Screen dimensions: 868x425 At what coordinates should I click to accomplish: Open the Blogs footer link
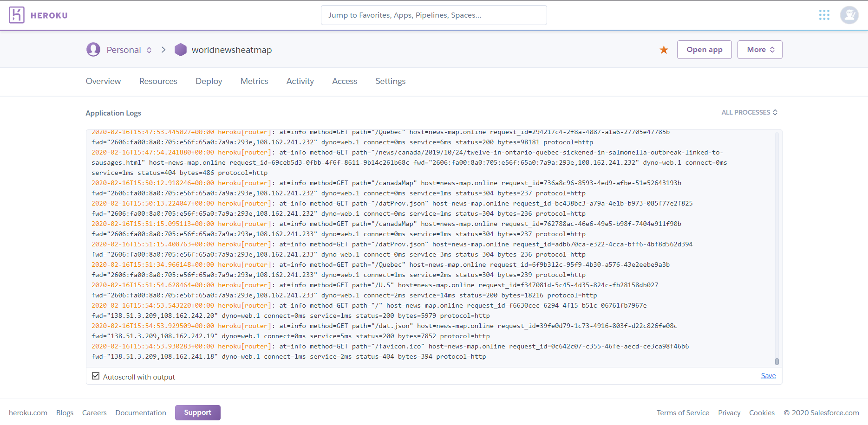(65, 413)
